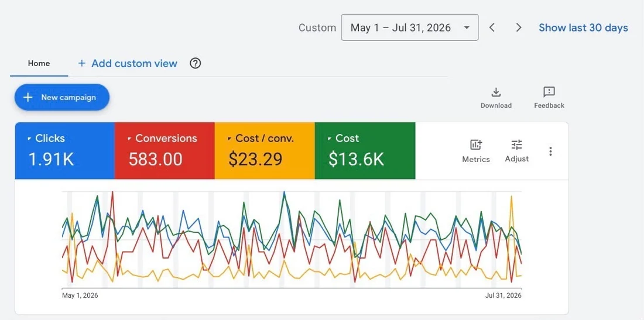Screen dimensions: 644x320
Task: Open the three-dot more options menu
Action: click(551, 152)
